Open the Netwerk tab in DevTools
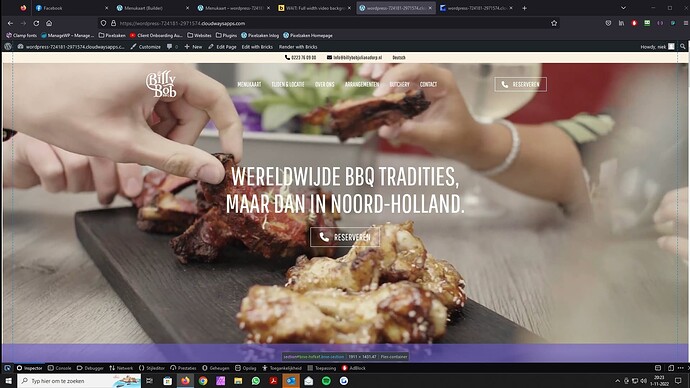The width and height of the screenshot is (690, 388). click(x=121, y=368)
